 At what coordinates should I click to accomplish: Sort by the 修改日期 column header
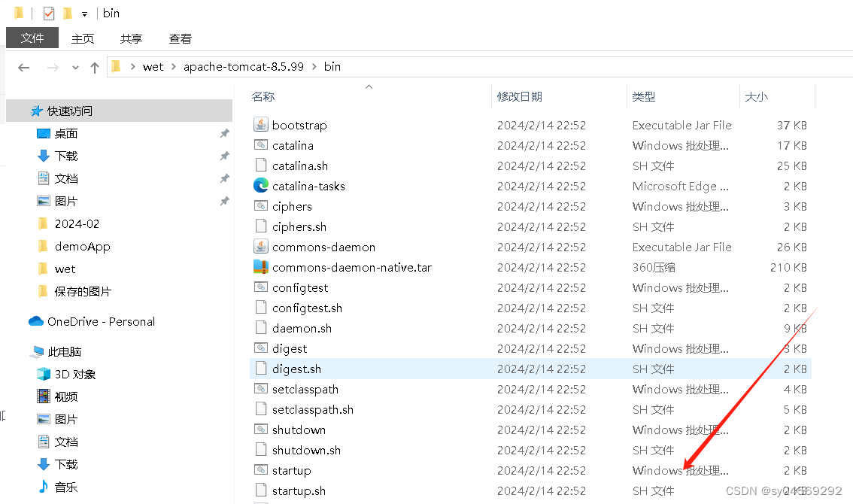click(x=520, y=97)
